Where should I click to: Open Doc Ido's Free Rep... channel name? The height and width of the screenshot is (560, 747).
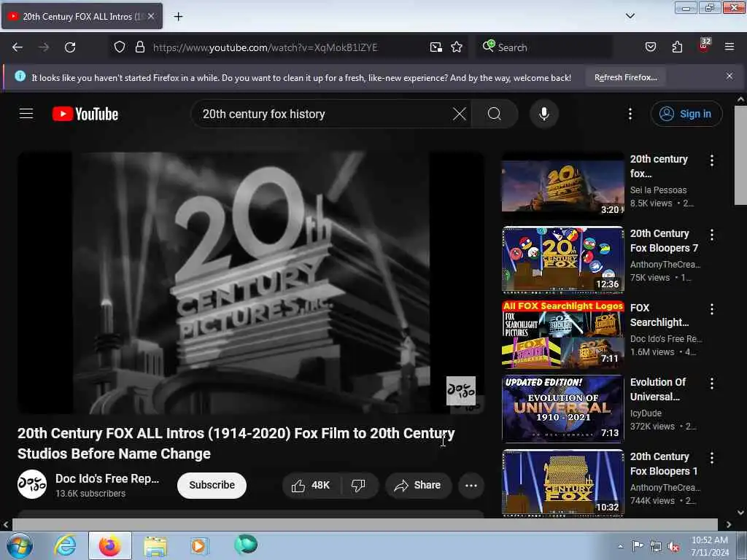pyautogui.click(x=107, y=478)
